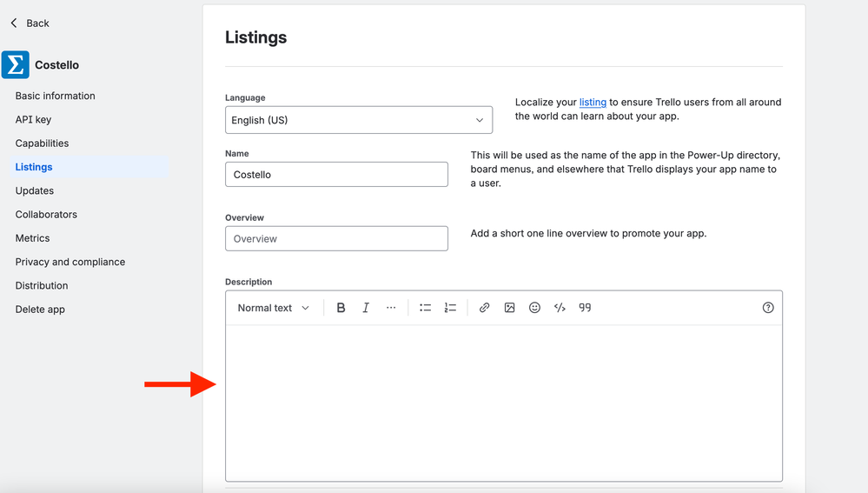Open Distribution section
This screenshot has width=868, height=493.
click(x=42, y=286)
